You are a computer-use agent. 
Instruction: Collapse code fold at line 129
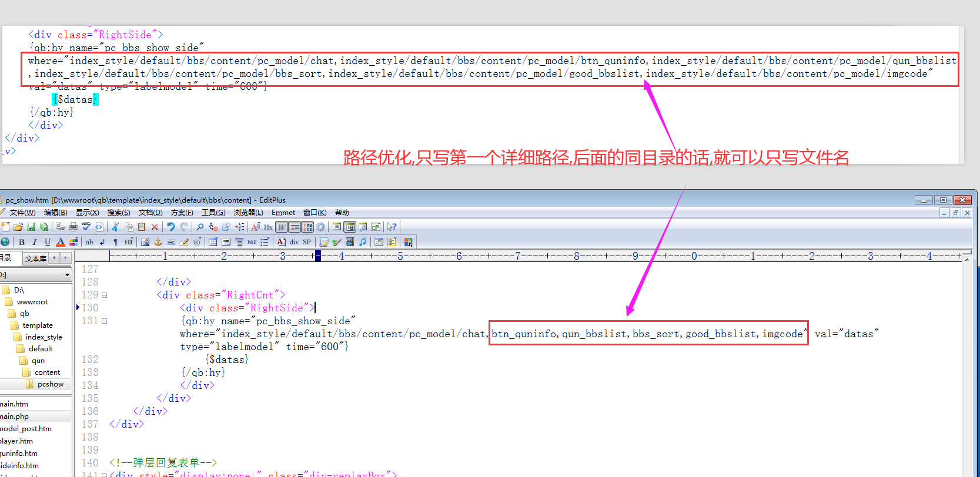105,295
